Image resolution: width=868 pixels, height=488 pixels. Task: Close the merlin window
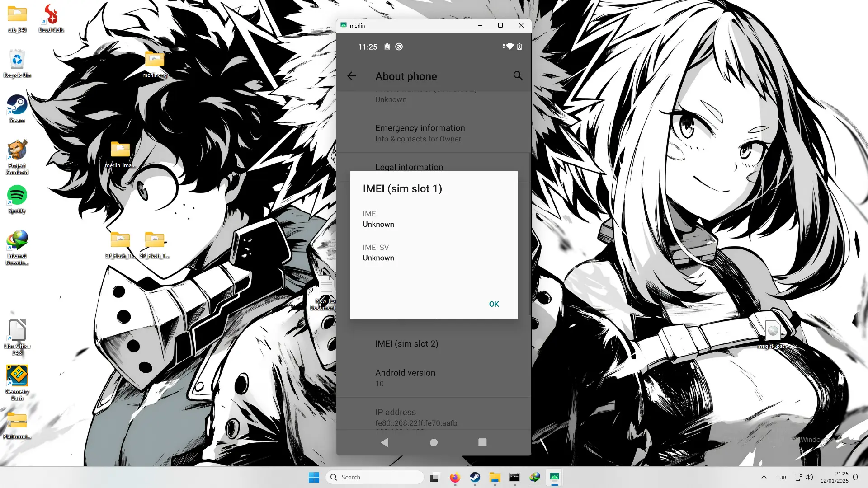(521, 25)
